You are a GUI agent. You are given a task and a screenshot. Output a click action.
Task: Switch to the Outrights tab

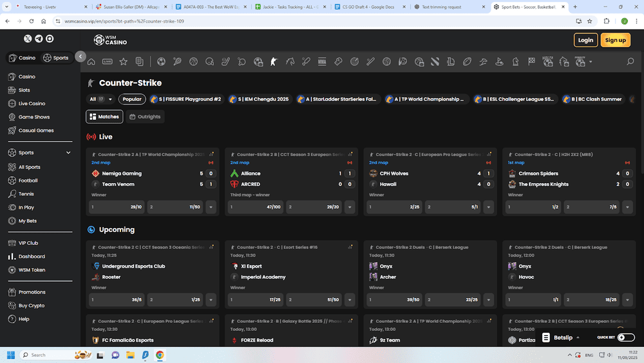tap(145, 117)
